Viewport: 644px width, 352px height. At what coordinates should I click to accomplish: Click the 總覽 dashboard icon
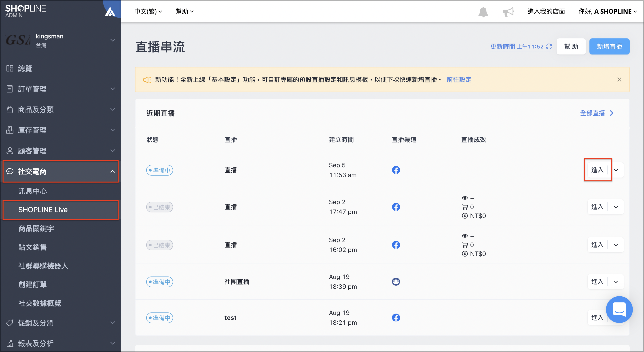(10, 68)
